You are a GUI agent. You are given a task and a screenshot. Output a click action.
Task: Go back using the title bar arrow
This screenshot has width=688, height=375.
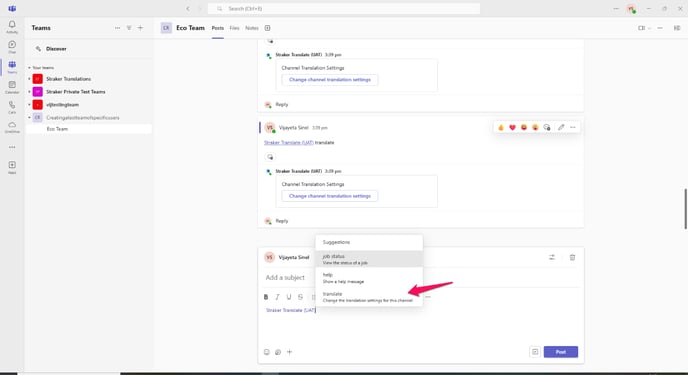click(188, 9)
